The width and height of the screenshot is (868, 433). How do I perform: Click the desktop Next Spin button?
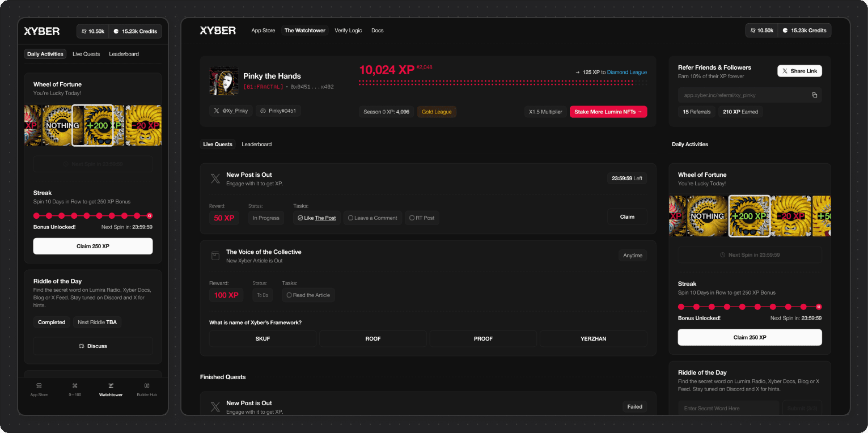pyautogui.click(x=750, y=255)
